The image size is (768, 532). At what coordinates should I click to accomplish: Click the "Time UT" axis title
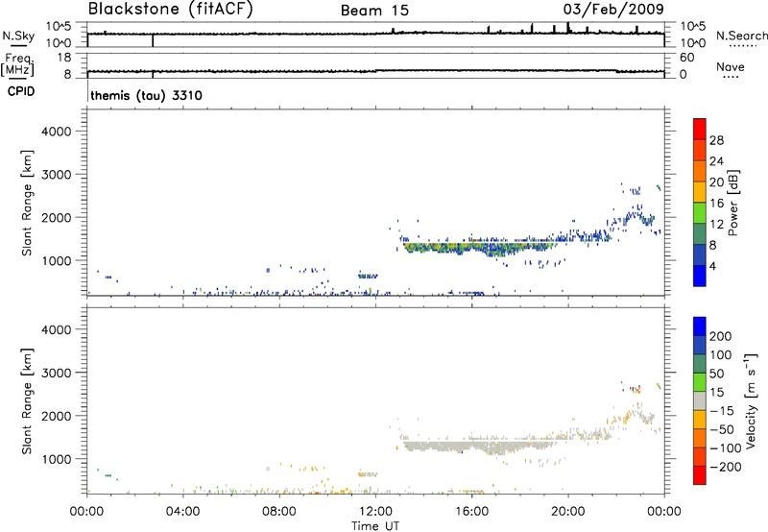pos(375,526)
